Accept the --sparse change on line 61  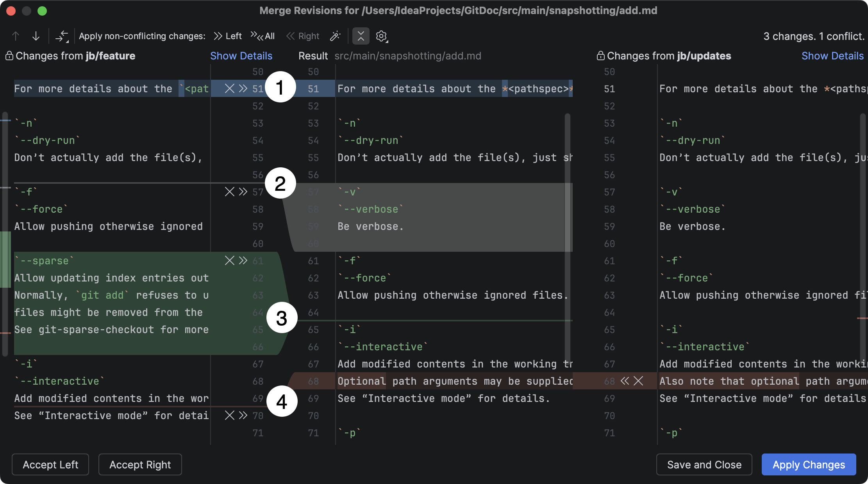pyautogui.click(x=243, y=260)
